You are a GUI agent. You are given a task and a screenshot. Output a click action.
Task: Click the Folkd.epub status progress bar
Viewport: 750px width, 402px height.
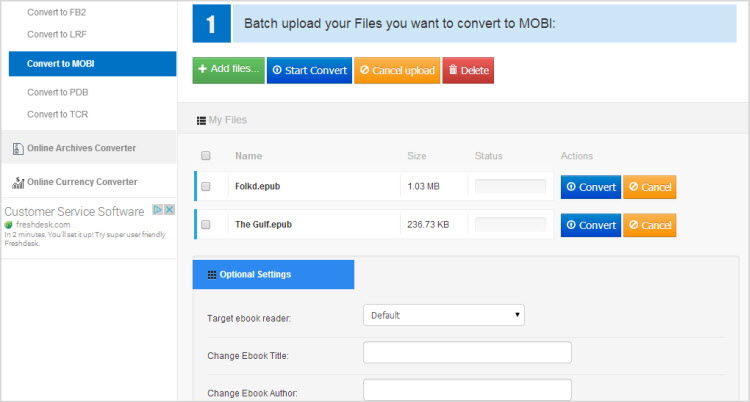point(510,186)
